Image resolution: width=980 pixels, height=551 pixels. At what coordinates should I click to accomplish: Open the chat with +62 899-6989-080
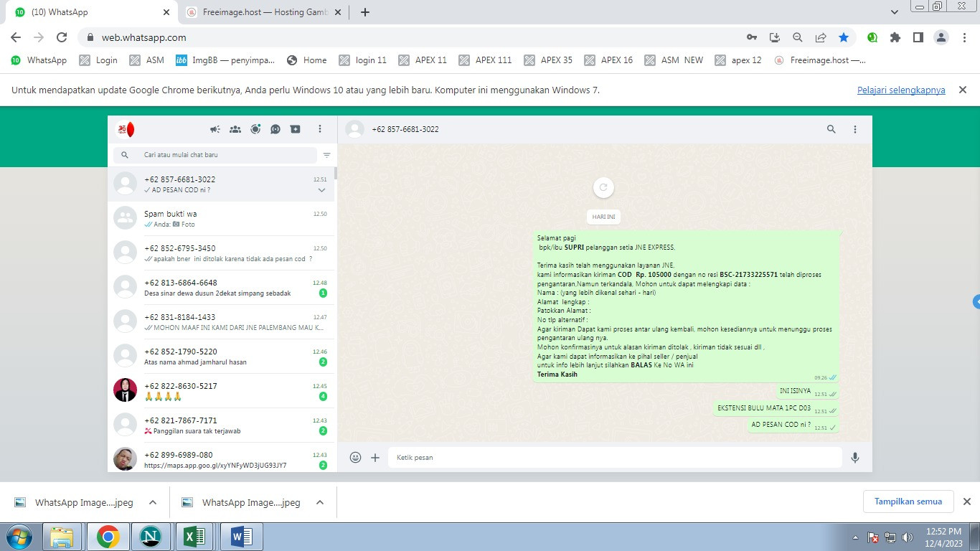click(221, 458)
